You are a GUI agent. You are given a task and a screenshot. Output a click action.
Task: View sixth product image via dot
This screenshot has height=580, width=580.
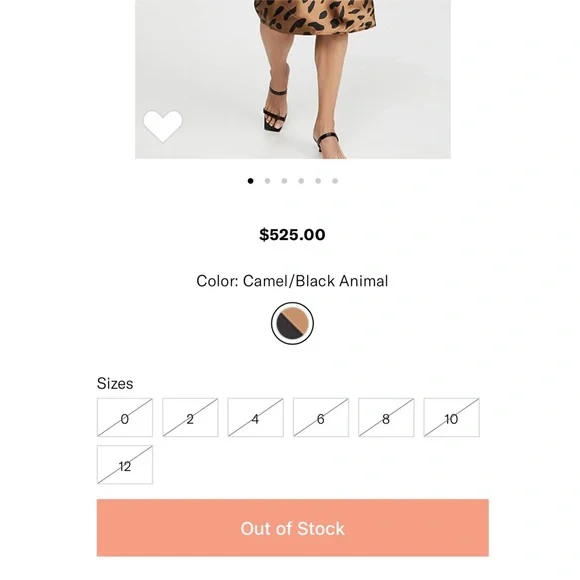(x=335, y=181)
